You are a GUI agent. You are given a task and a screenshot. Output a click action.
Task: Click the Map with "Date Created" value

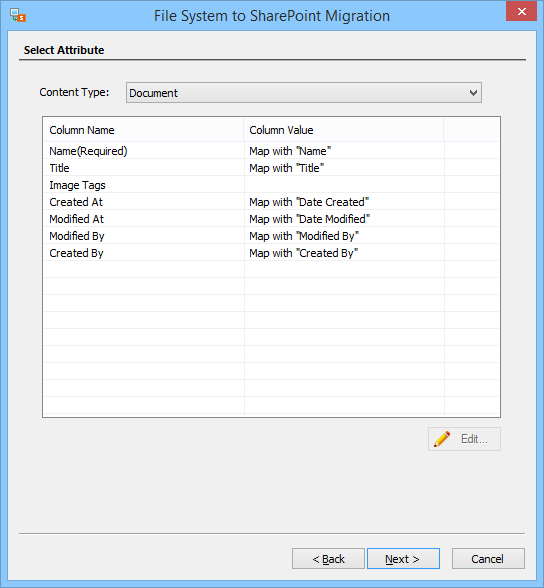tap(309, 202)
